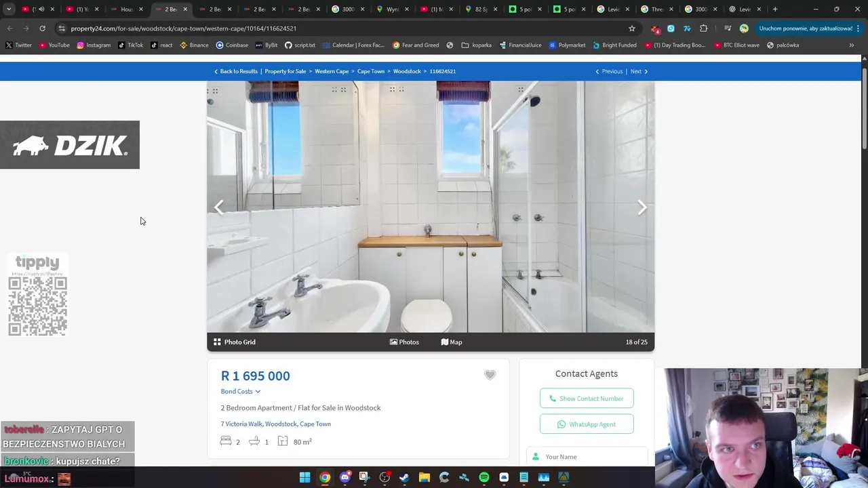
Task: Open Property for Sale breadcrumb
Action: tap(285, 71)
